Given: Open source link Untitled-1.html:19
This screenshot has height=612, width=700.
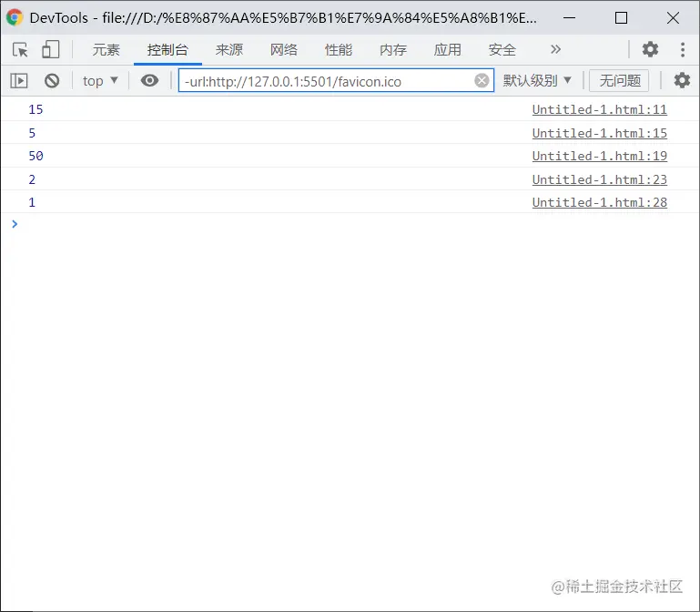Looking at the screenshot, I should click(600, 156).
